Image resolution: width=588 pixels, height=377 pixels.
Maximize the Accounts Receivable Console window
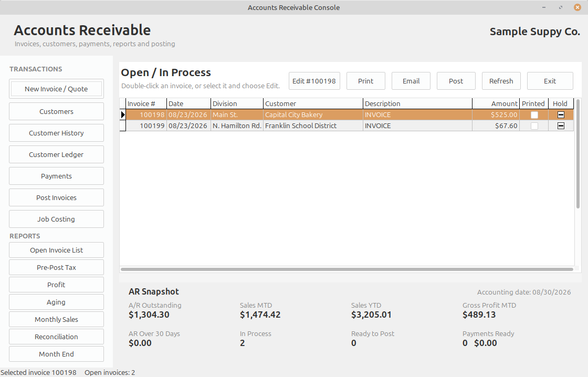tap(561, 7)
